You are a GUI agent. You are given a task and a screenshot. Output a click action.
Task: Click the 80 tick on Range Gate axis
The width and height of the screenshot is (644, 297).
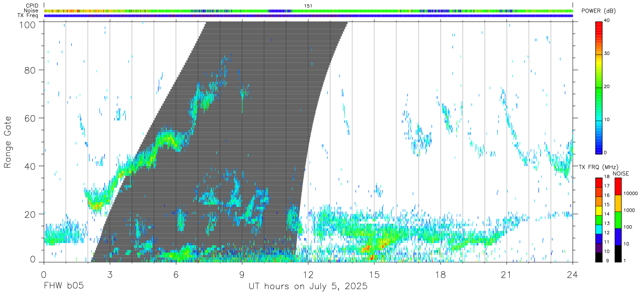30,70
